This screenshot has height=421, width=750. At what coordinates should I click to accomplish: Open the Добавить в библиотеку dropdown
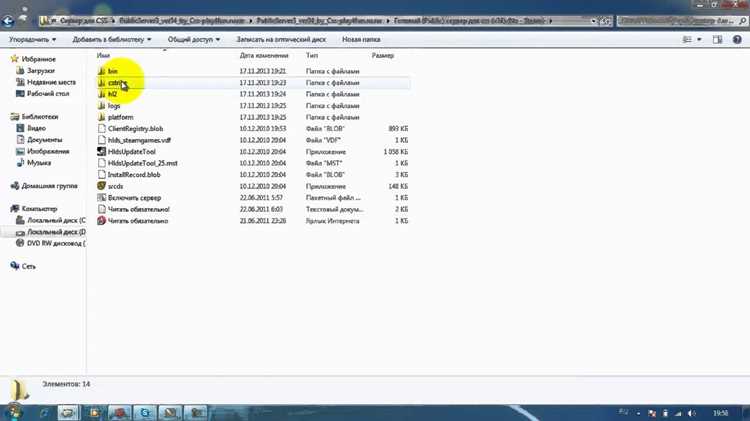coord(111,40)
